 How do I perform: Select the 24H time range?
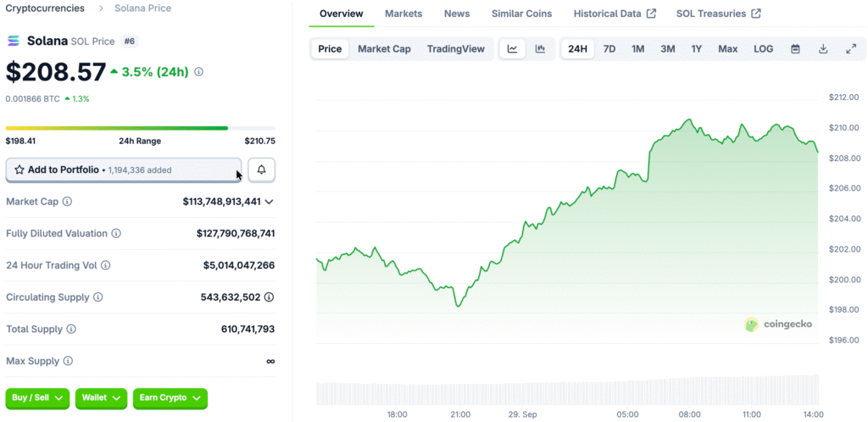pos(577,49)
